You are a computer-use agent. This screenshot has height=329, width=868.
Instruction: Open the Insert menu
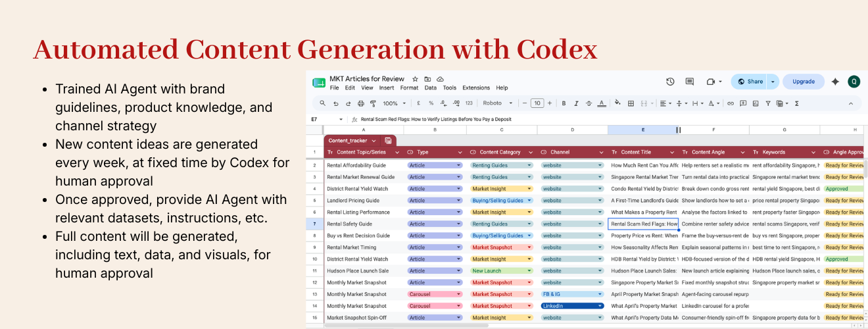pos(387,88)
